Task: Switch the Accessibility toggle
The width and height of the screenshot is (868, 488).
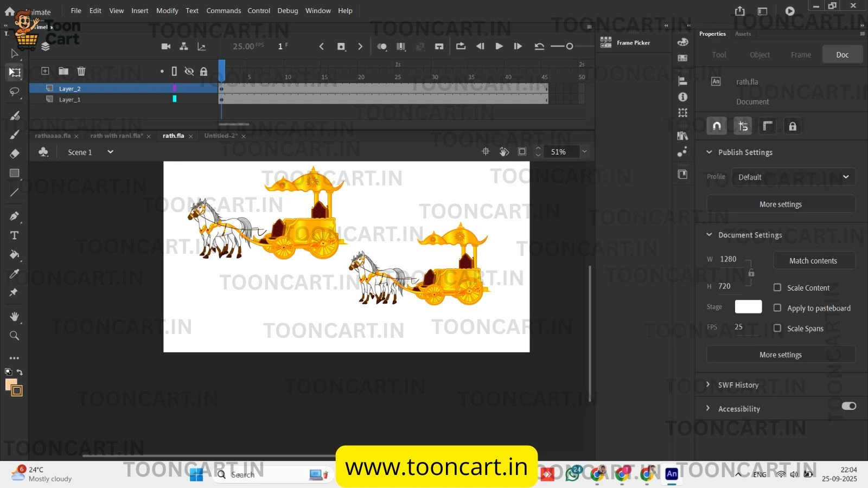Action: point(848,406)
